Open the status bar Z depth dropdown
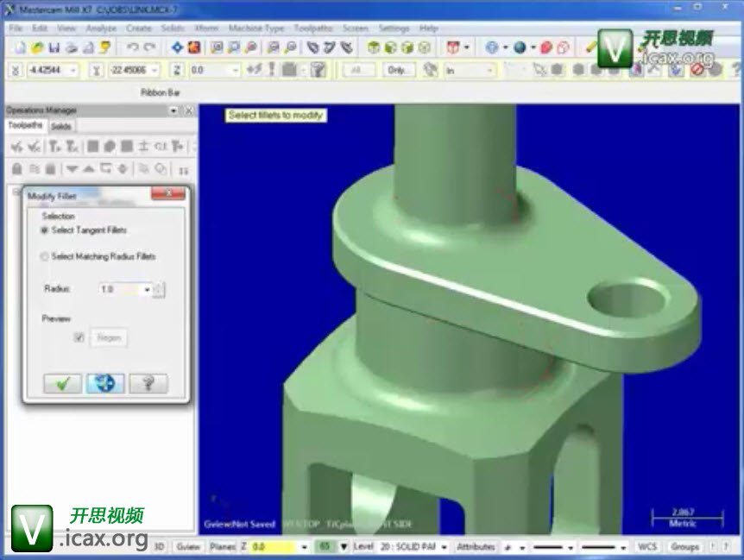This screenshot has width=744, height=560. [x=305, y=547]
